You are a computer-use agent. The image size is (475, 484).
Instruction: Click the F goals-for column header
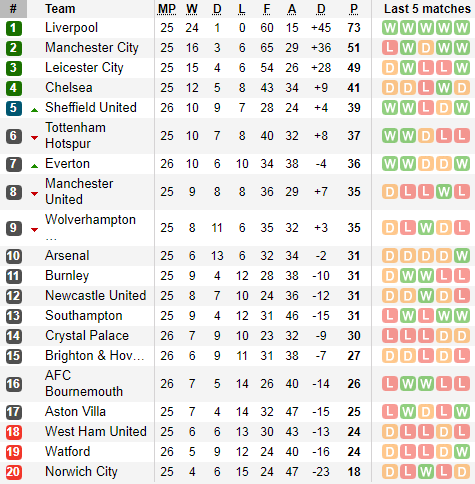pyautogui.click(x=267, y=9)
